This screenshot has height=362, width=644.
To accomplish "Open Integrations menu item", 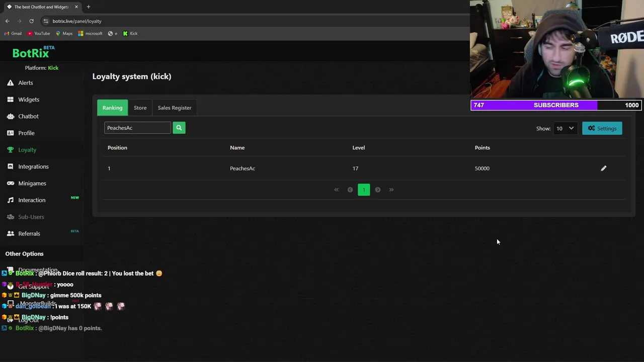I will [x=34, y=166].
